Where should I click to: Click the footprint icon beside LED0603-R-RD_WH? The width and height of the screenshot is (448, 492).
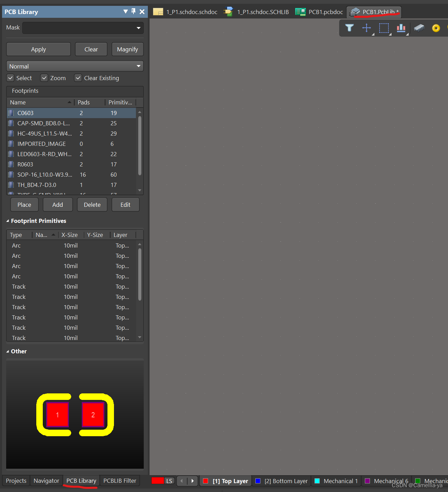[11, 154]
